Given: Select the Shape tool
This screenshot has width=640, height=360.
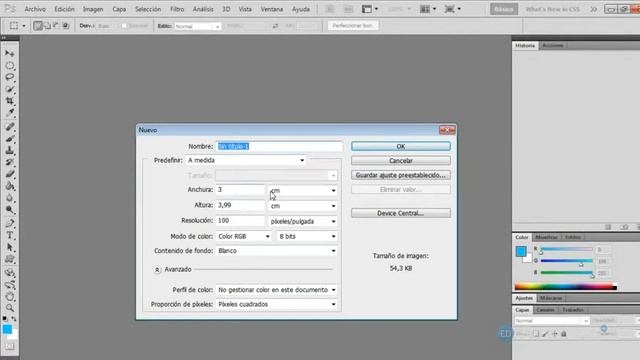Looking at the screenshot, I should (x=10, y=259).
